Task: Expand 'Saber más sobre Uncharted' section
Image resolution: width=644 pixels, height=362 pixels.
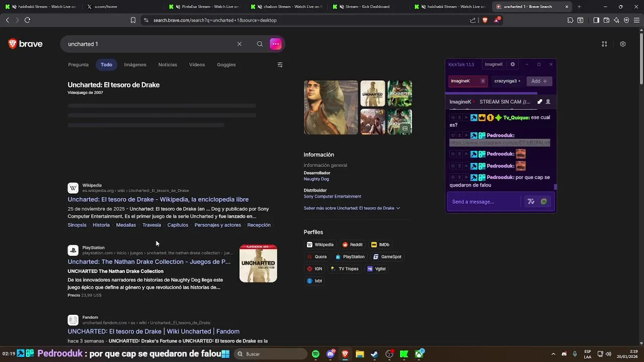Action: (x=352, y=208)
